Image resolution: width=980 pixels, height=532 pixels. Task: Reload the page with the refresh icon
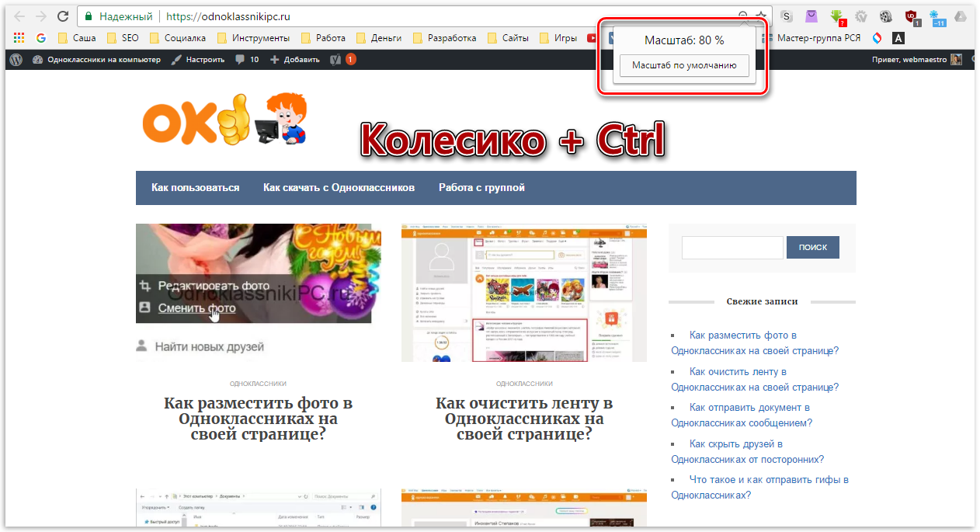tap(63, 16)
